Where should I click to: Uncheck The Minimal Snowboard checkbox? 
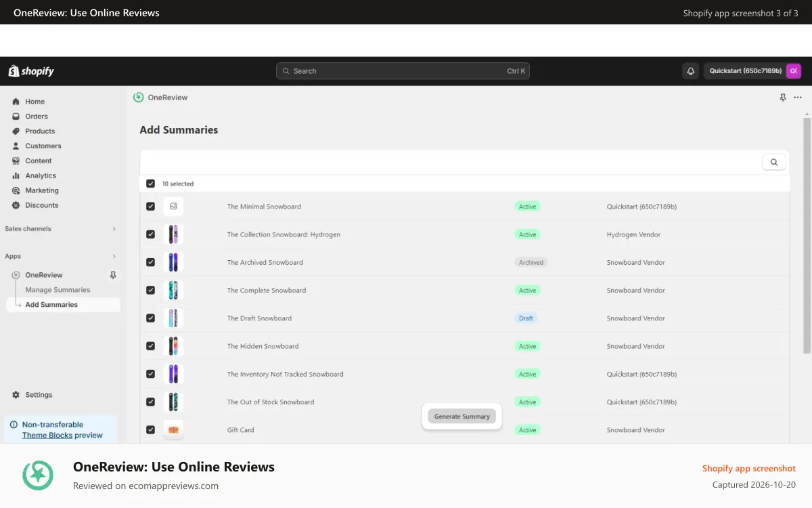point(150,207)
